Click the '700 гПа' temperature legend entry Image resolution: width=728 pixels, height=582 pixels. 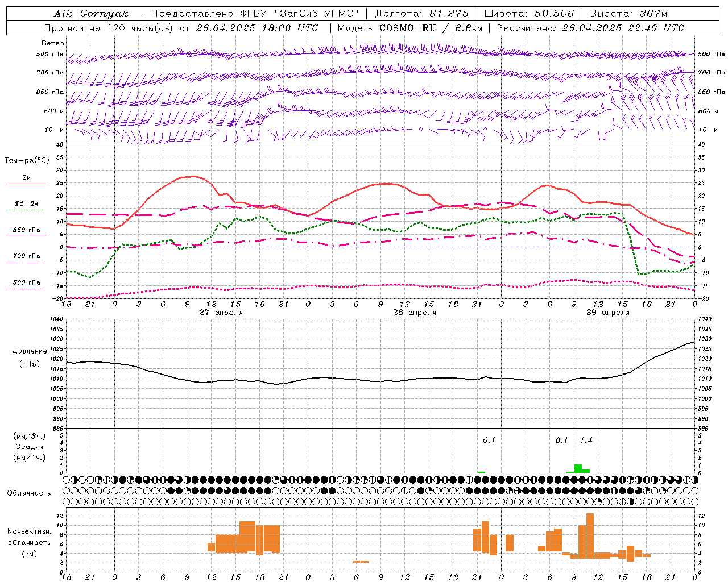point(26,256)
